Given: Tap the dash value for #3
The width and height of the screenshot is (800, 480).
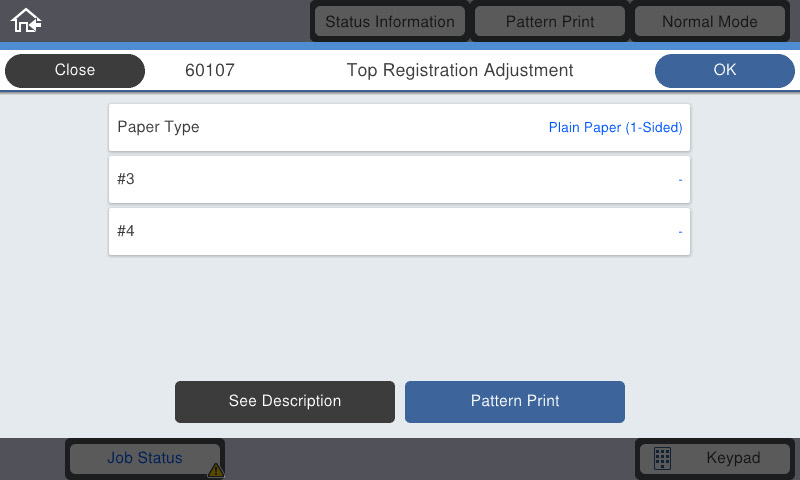Looking at the screenshot, I should click(x=680, y=180).
